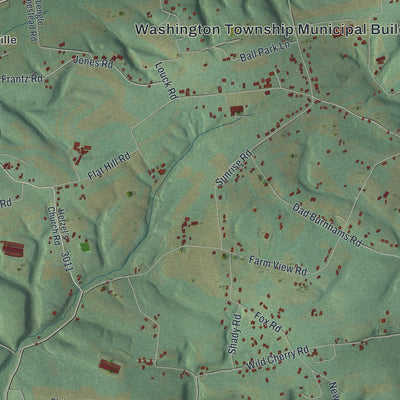
Task: Click the Washington Township Municipal Building label
Action: click(x=267, y=30)
